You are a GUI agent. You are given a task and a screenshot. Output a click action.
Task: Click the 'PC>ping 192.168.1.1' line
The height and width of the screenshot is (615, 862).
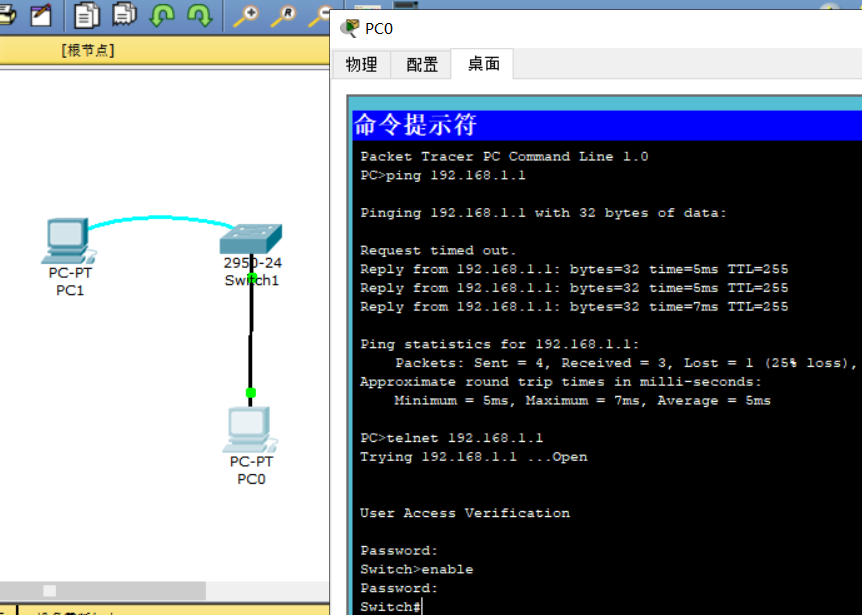click(x=443, y=175)
